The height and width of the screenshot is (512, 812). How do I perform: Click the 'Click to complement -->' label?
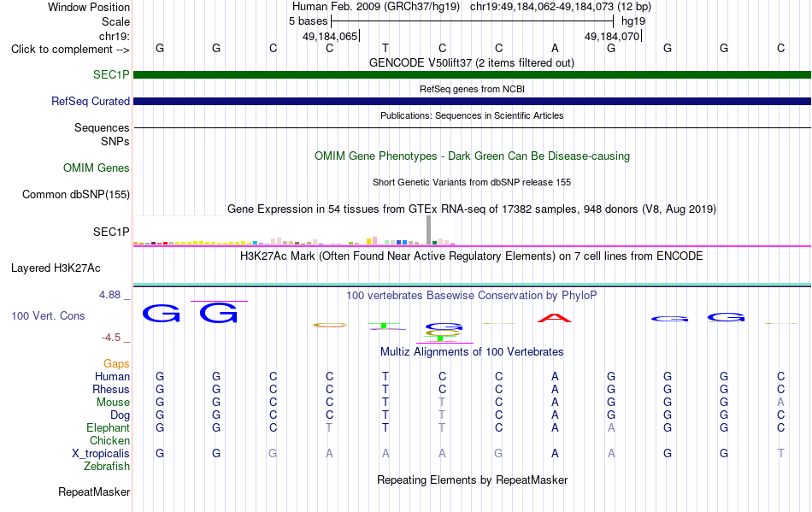coord(70,50)
